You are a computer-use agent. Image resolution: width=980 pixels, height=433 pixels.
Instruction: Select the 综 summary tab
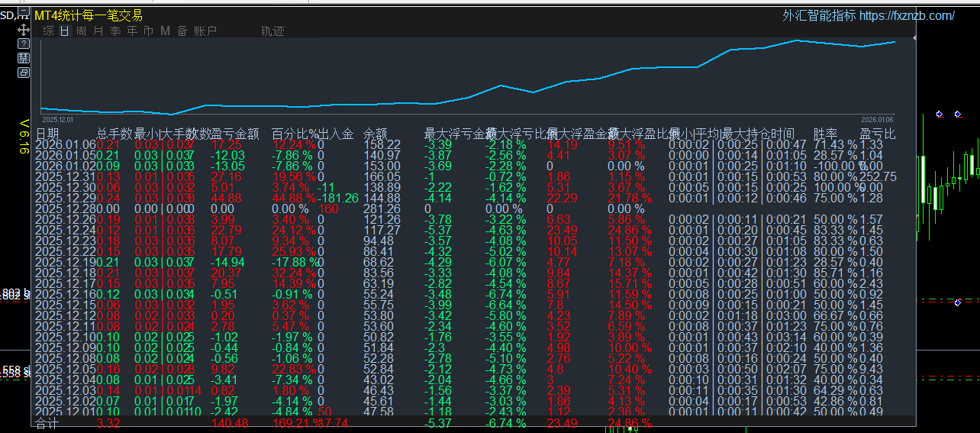[x=49, y=31]
